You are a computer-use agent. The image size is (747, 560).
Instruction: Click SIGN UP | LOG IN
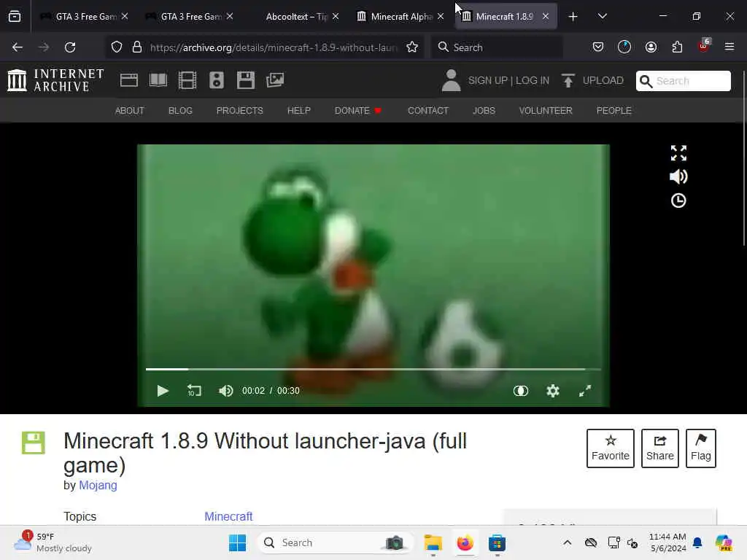508,80
